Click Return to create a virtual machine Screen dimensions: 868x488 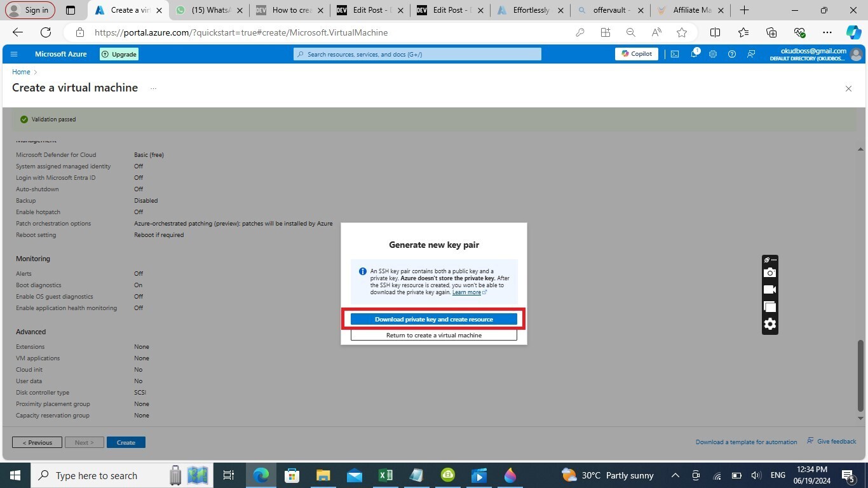(434, 335)
